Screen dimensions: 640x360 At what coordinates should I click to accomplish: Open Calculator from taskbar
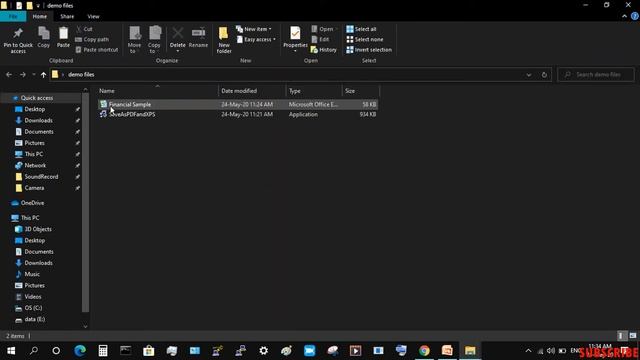pos(103,351)
